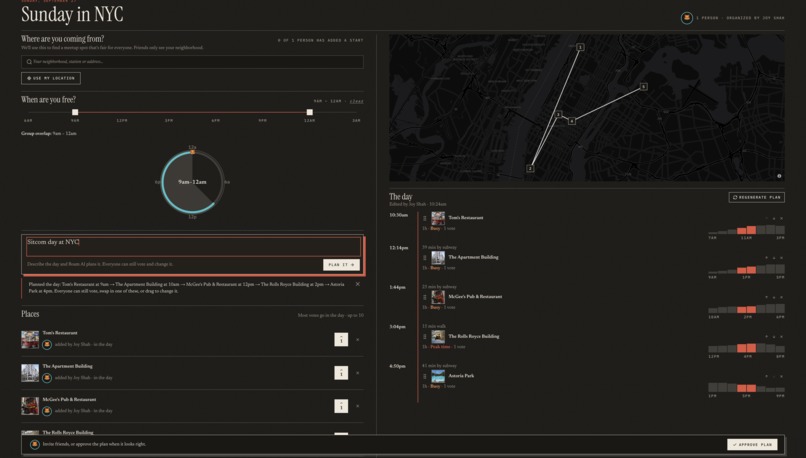This screenshot has width=806, height=458.
Task: Click the avatar under Tom's Restaurant place
Action: (x=47, y=344)
